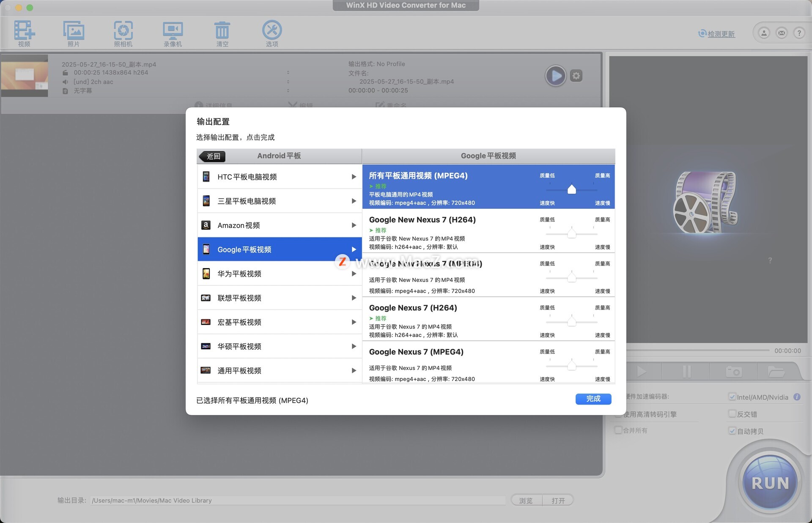Click the Asus tablet device icon
This screenshot has height=523, width=812.
[x=206, y=346]
